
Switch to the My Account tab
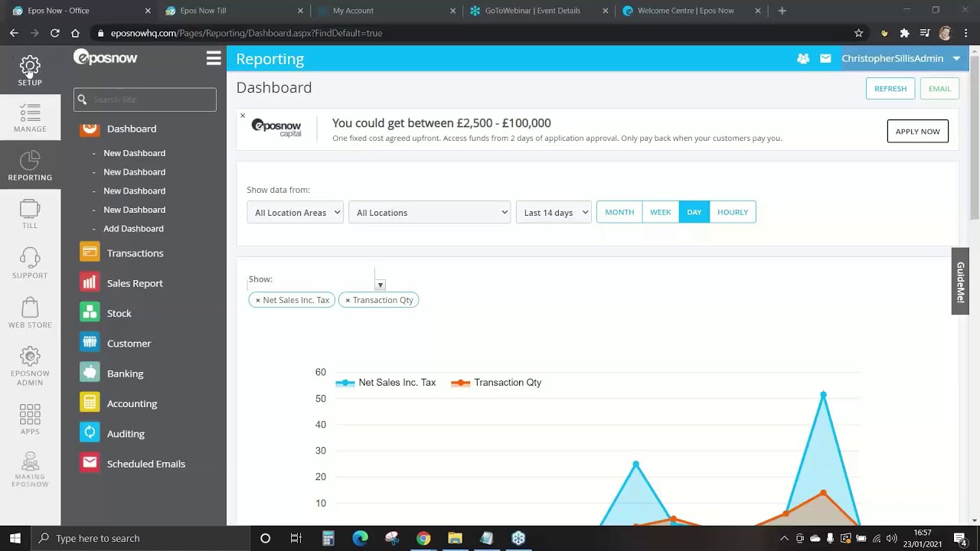385,11
